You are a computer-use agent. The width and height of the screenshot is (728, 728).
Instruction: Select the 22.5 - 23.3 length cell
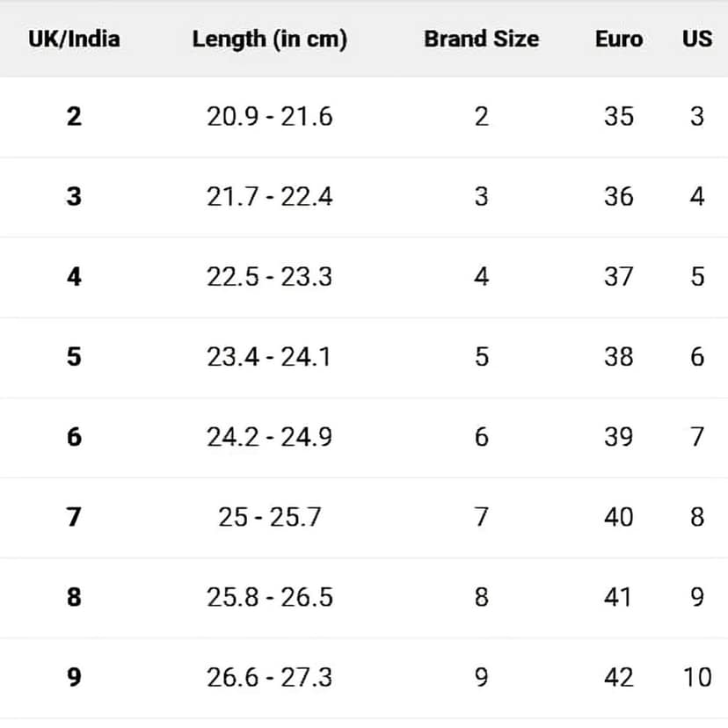pyautogui.click(x=270, y=277)
